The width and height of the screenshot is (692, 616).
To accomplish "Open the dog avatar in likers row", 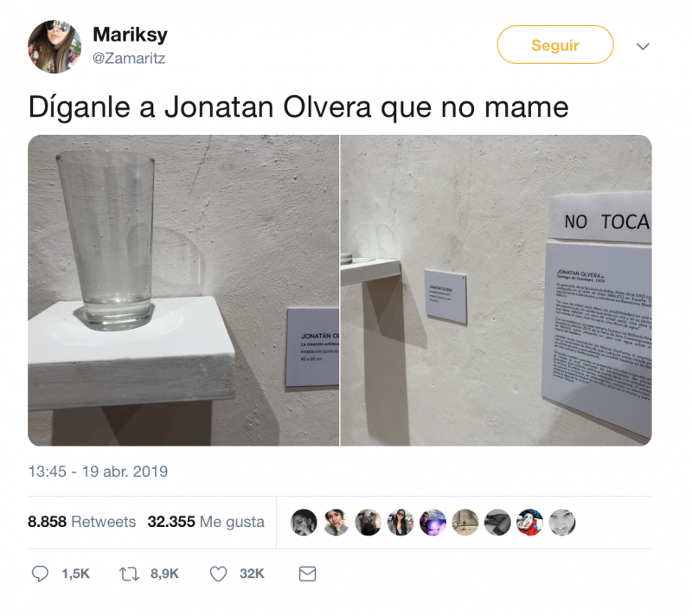I will [368, 522].
